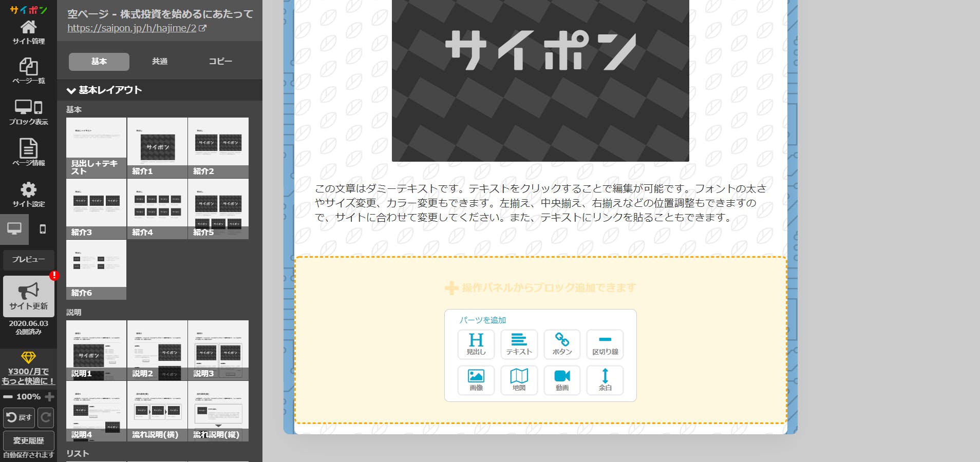This screenshot has height=462, width=980.
Task: Collapse the 基本レイアウト section
Action: [71, 90]
